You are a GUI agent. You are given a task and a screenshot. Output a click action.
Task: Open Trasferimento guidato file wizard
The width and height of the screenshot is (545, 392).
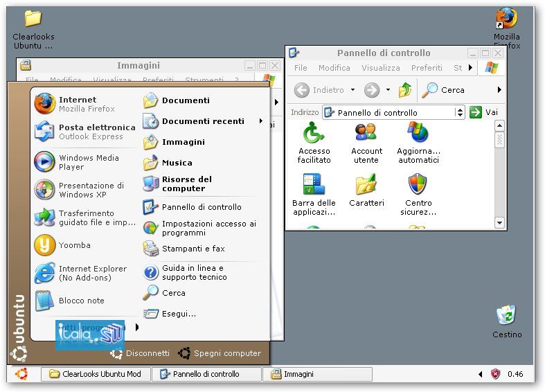tap(84, 217)
